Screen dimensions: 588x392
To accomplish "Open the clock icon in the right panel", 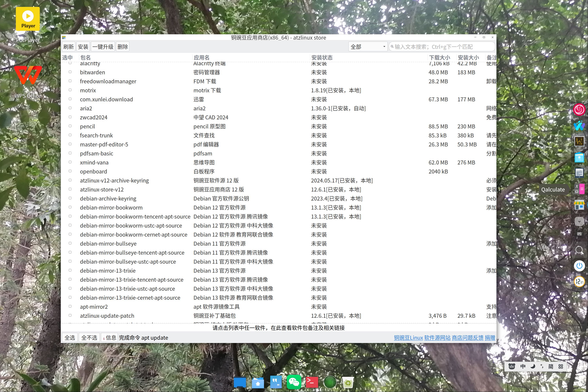I will [x=579, y=282].
